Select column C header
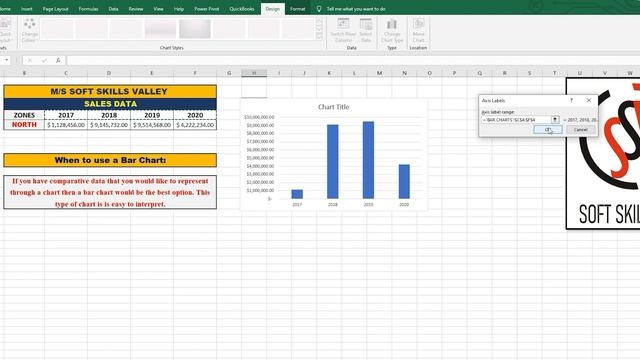Screen dimensions: 640x360 pyautogui.click(x=66, y=73)
